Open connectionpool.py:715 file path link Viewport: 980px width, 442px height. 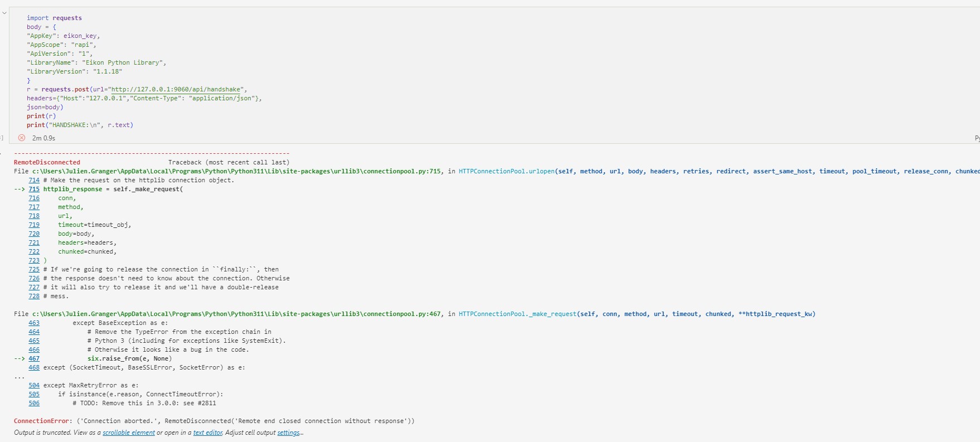[237, 171]
